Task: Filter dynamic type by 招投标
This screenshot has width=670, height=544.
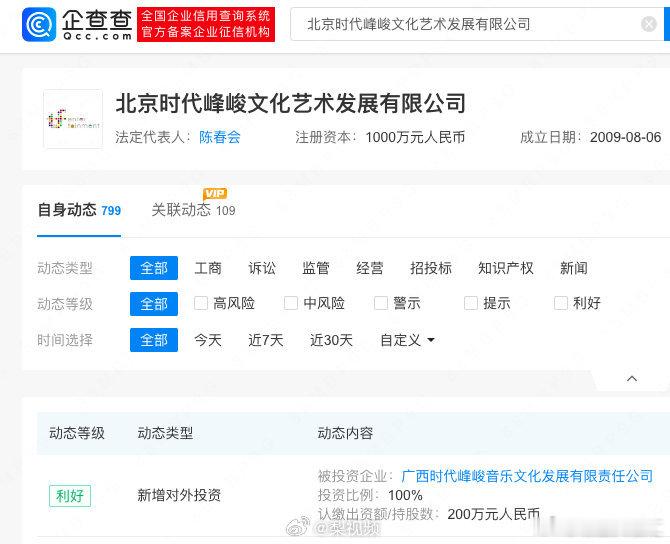Action: 431,268
